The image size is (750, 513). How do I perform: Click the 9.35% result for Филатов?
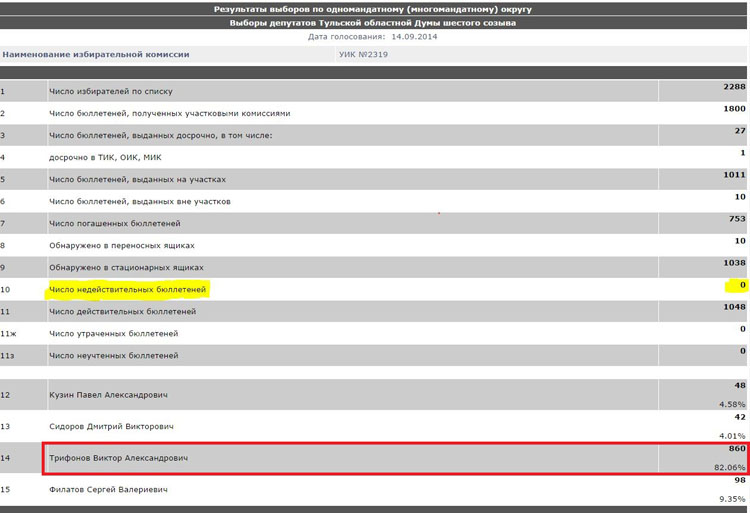point(733,497)
